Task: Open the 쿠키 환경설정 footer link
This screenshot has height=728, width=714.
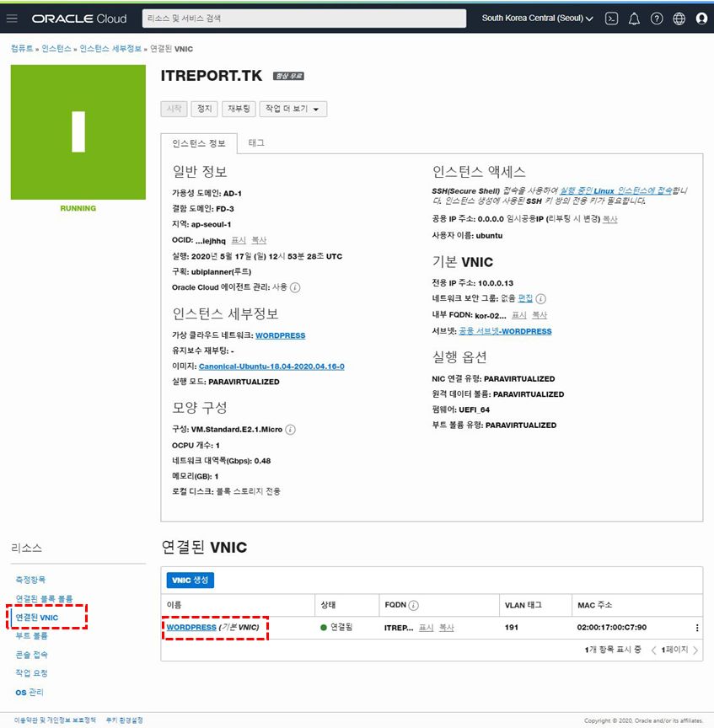Action: (124, 720)
